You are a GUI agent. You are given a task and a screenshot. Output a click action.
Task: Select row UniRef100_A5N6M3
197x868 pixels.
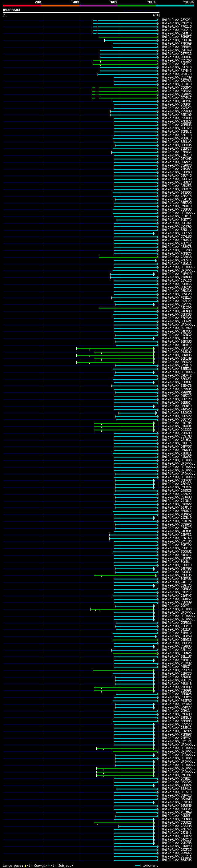[x=176, y=450]
